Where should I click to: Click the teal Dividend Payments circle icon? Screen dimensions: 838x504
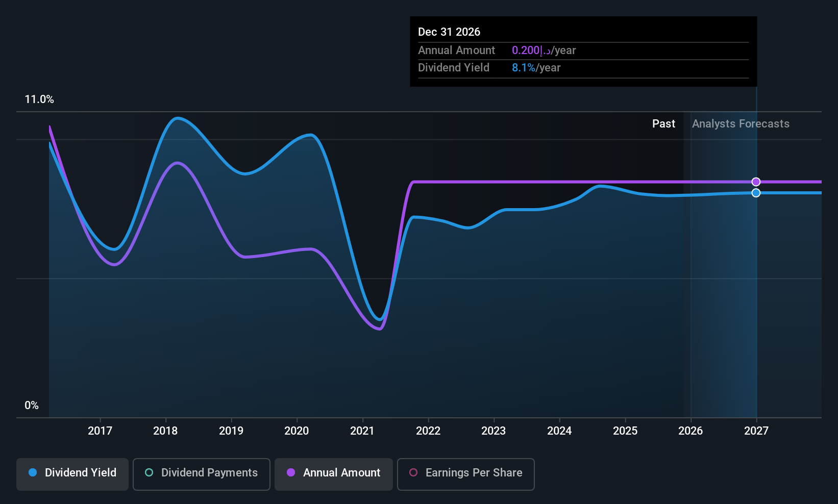click(x=149, y=473)
